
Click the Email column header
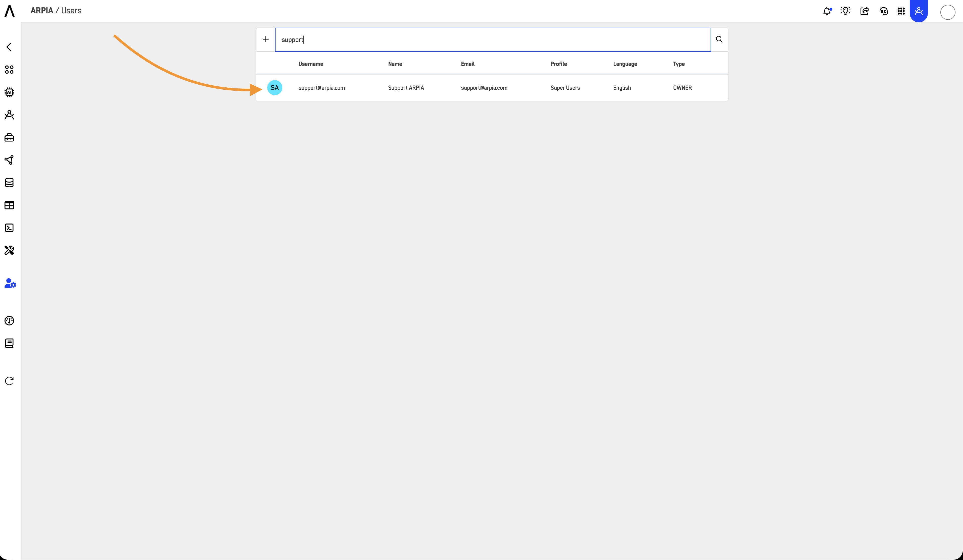point(467,64)
